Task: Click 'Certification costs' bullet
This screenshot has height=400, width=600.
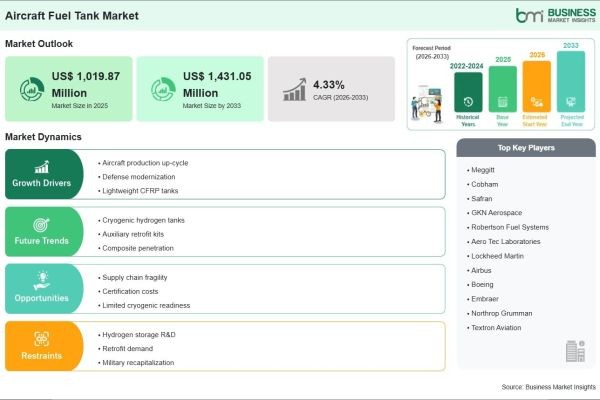Action: tap(128, 291)
